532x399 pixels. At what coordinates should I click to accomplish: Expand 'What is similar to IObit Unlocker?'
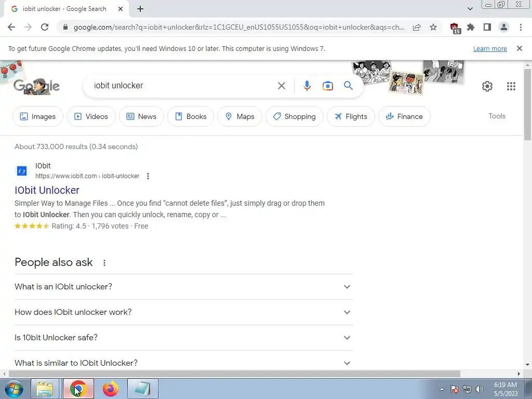(x=183, y=363)
